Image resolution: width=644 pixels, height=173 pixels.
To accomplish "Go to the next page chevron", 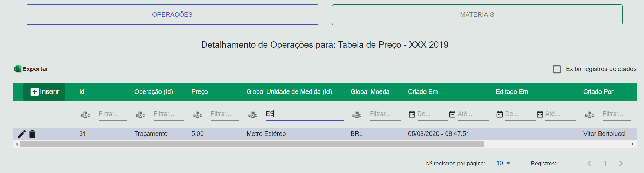I will click(621, 164).
